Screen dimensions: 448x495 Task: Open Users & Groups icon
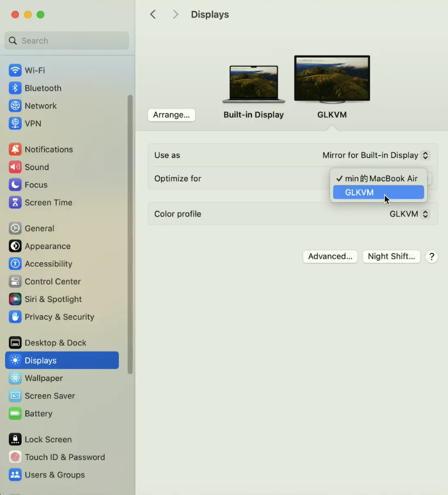tap(15, 474)
